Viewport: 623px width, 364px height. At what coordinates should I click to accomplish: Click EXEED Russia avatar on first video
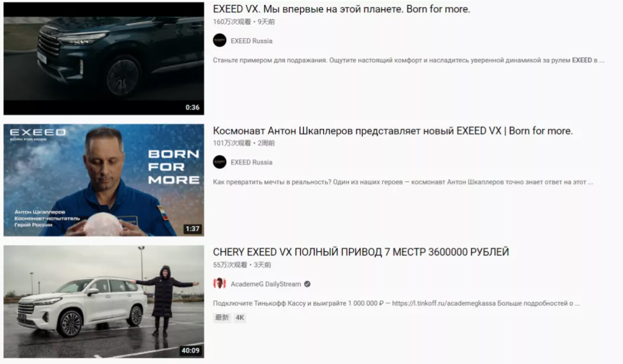(x=219, y=40)
